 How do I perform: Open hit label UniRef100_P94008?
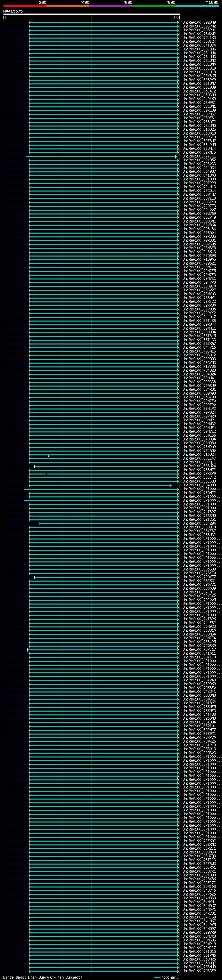(x=199, y=485)
